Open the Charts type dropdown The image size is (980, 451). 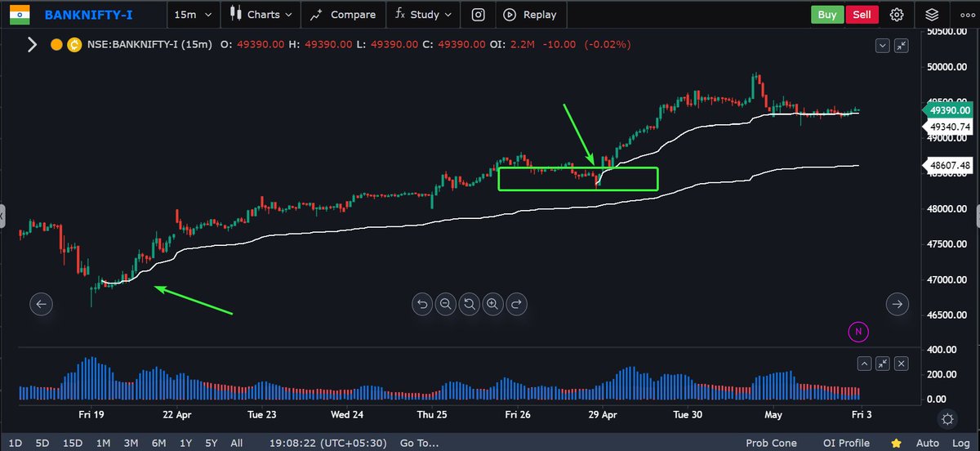[x=261, y=15]
